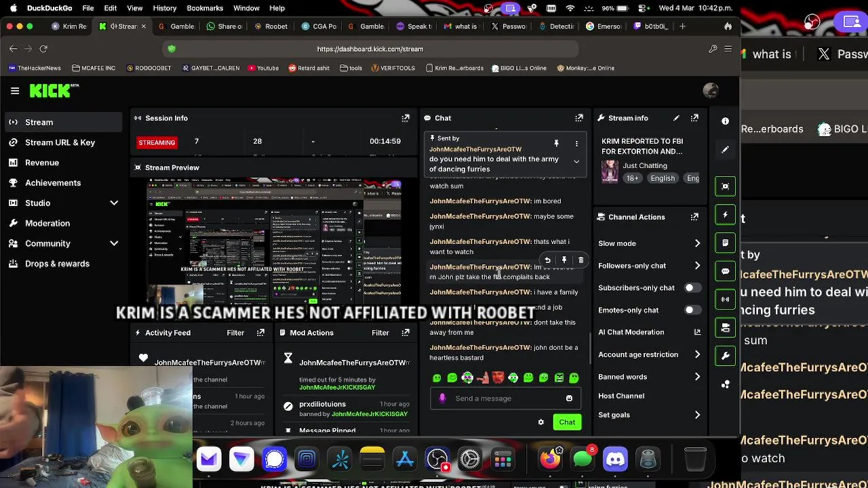
Task: Click the Just Chatting category
Action: [645, 165]
